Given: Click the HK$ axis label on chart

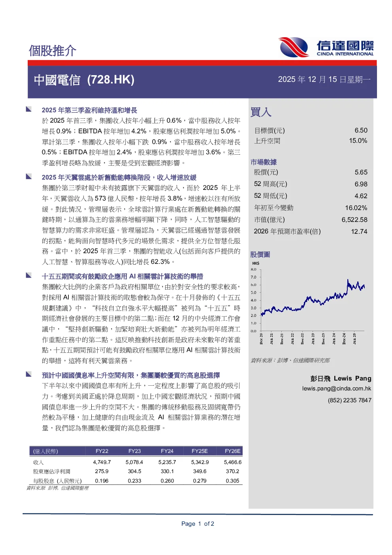Looking at the screenshot, I should [256, 263].
